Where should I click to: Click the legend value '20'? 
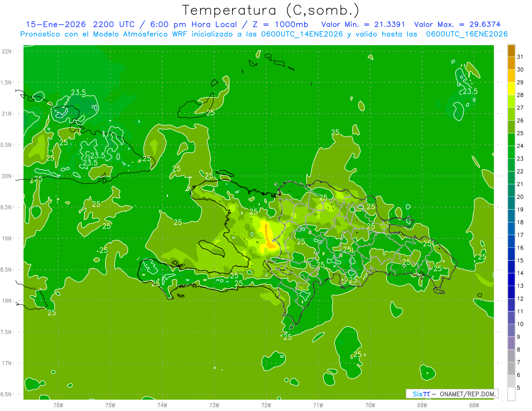click(520, 197)
